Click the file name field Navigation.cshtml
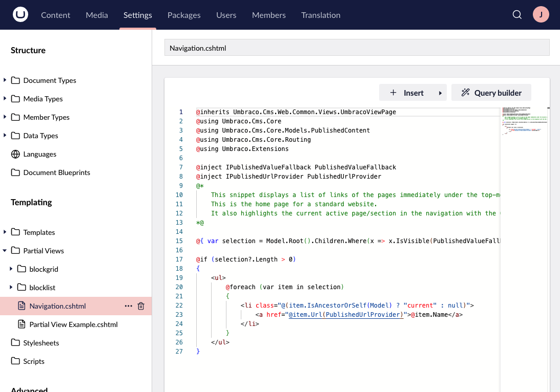The height and width of the screenshot is (392, 560). pos(357,48)
